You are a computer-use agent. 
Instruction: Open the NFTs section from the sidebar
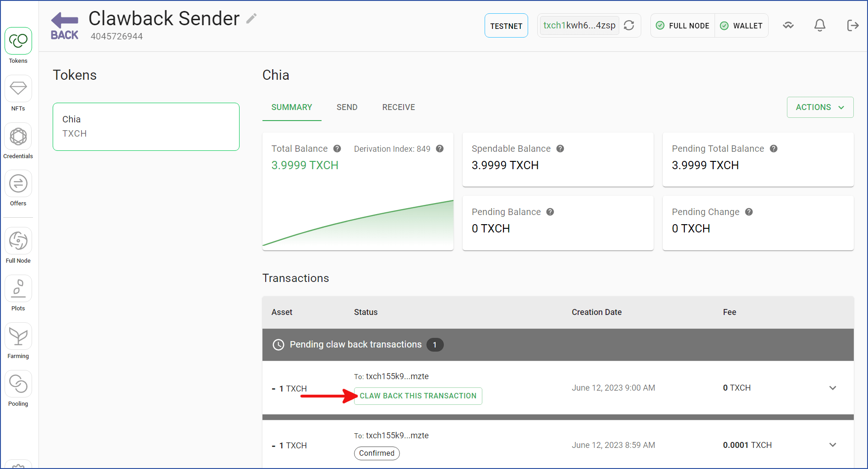(x=18, y=88)
